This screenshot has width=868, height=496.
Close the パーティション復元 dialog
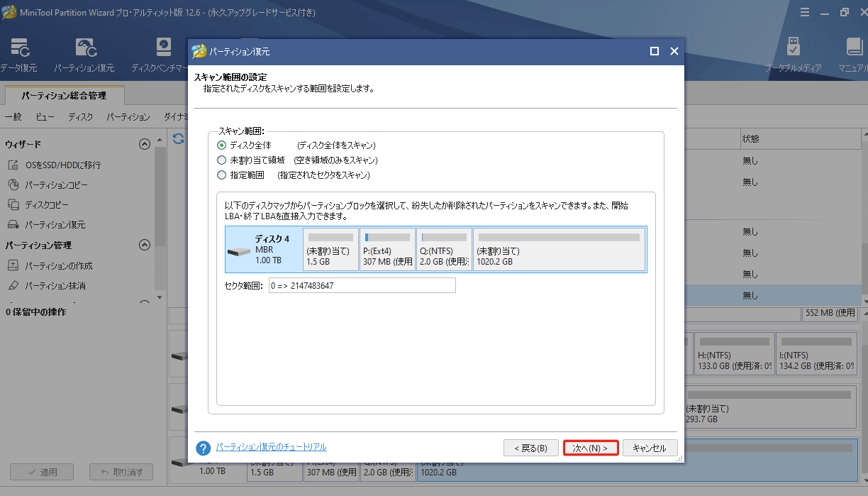tap(674, 52)
